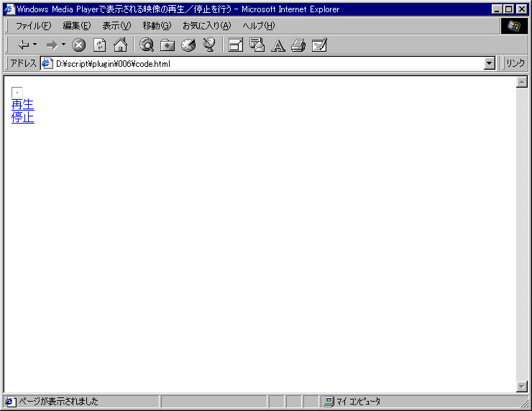Screen dimensions: 532x411
Task: Open the Mail toolbar icon
Action: 257,45
